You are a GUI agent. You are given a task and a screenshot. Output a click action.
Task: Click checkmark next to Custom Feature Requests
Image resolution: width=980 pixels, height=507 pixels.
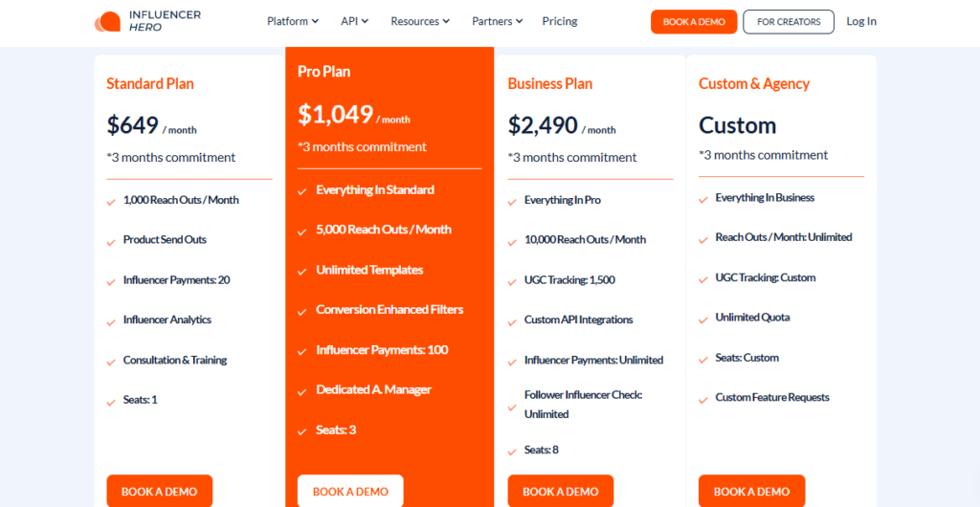pyautogui.click(x=703, y=399)
